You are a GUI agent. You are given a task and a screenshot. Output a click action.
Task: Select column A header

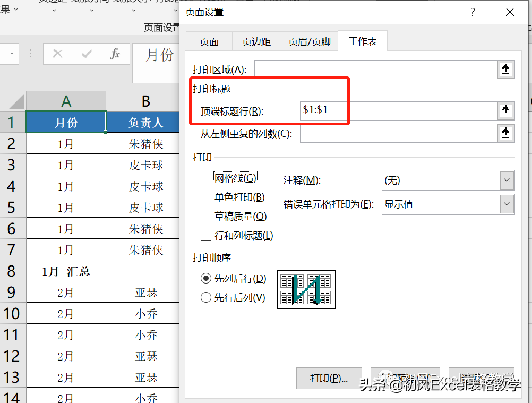66,101
